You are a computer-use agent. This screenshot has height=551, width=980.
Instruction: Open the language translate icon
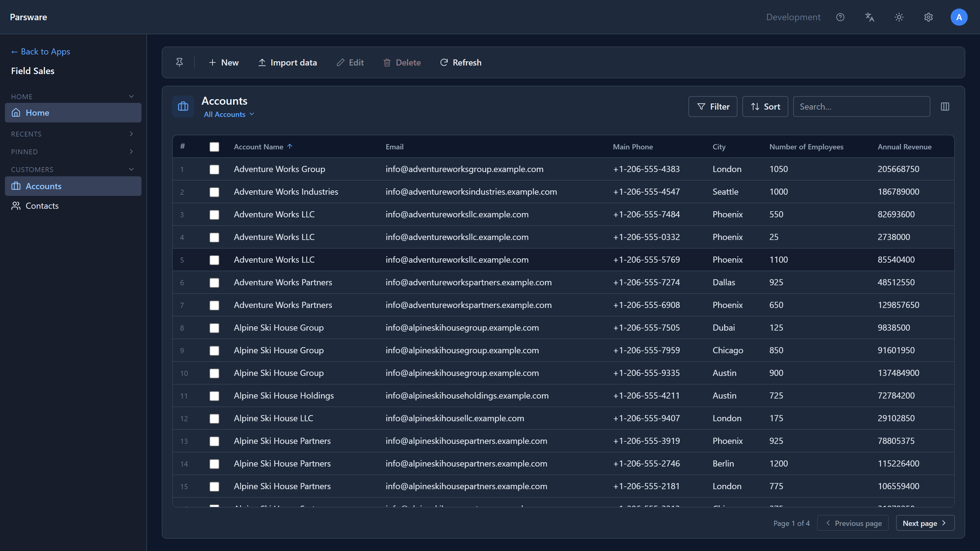870,17
